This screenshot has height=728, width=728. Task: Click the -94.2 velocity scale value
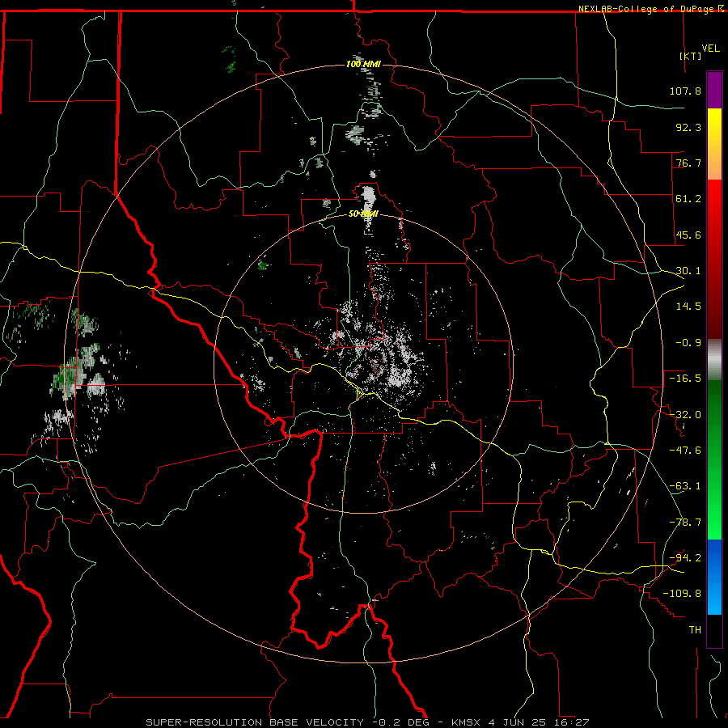(685, 558)
